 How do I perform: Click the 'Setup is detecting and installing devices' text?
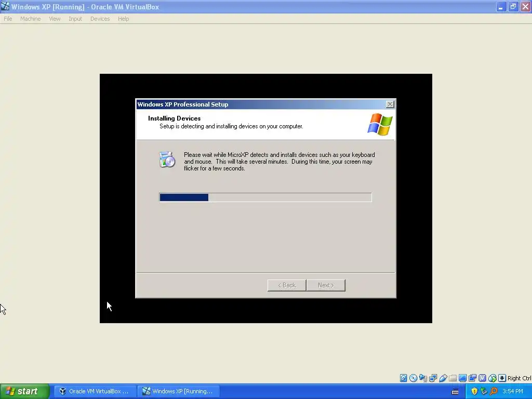pyautogui.click(x=231, y=126)
